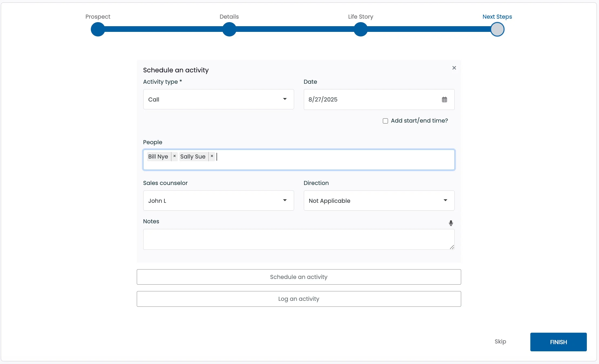
Task: Close the Schedule an activity panel
Action: point(454,68)
